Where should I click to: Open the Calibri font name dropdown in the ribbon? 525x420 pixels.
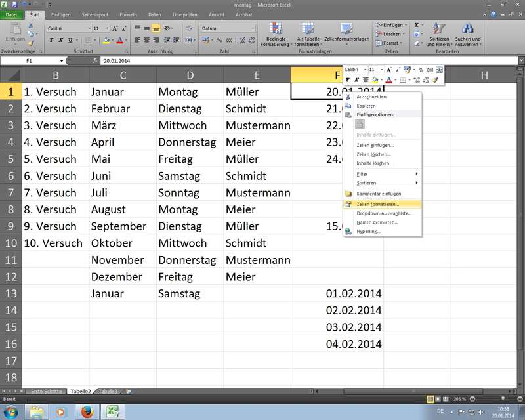[x=90, y=28]
